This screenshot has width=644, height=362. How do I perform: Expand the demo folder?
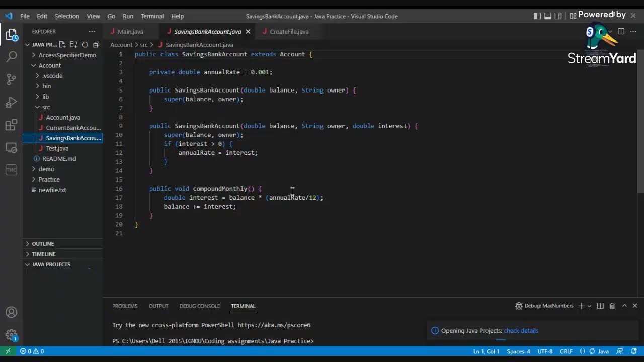[62, 169]
